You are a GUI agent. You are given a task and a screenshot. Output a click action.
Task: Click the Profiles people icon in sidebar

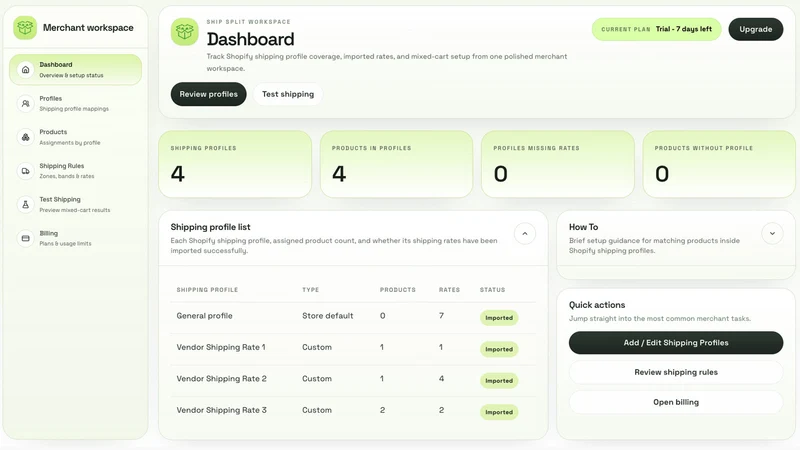(x=26, y=104)
